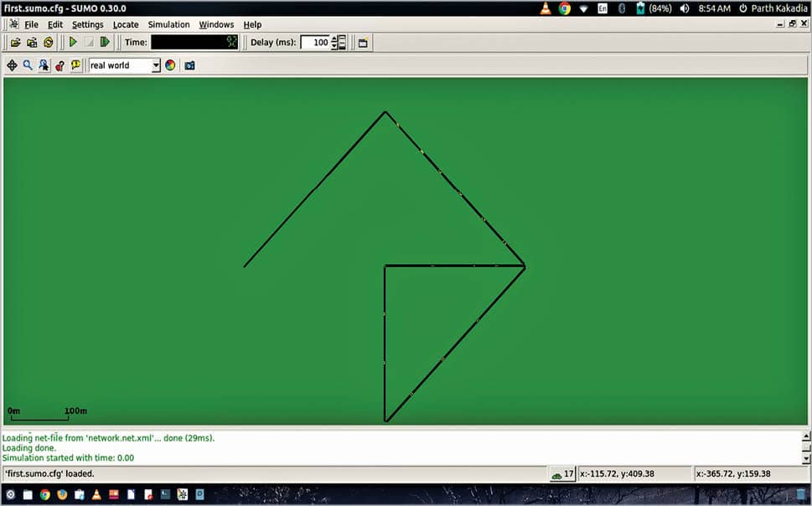Click the message log scroll down arrow
This screenshot has height=506, width=812.
click(806, 458)
